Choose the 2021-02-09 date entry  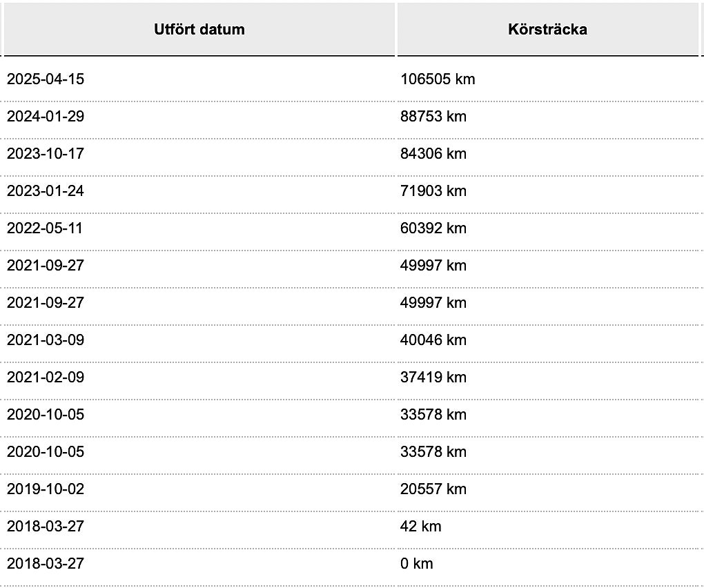pos(46,378)
